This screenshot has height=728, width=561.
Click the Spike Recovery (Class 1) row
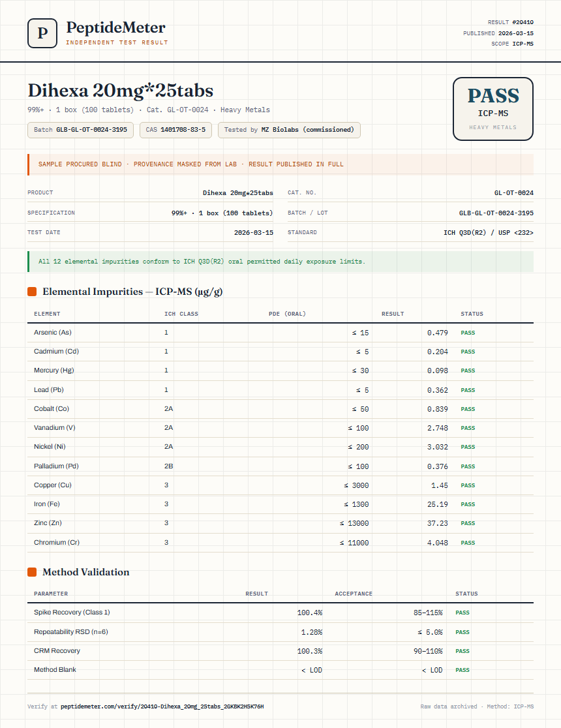pos(280,613)
